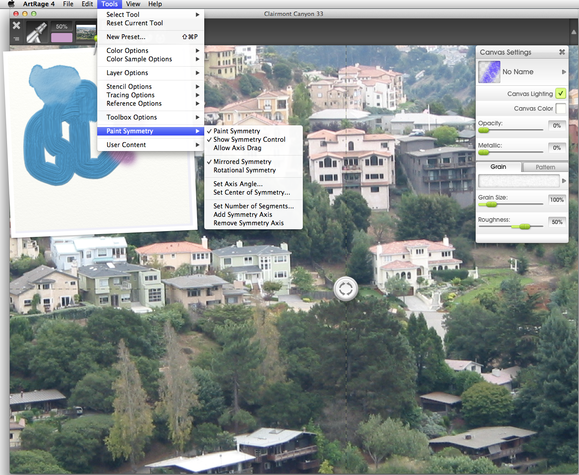The image size is (579, 475).
Task: Open the View menu
Action: tap(133, 4)
